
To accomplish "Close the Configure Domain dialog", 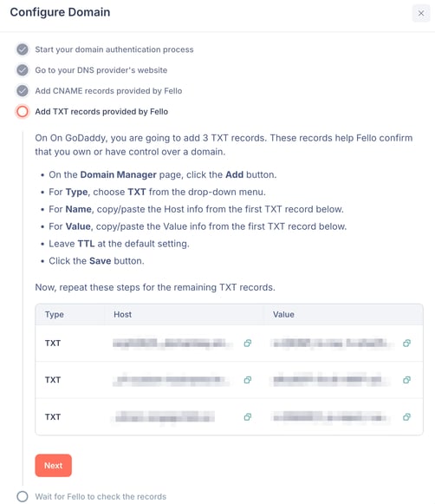I will [421, 13].
